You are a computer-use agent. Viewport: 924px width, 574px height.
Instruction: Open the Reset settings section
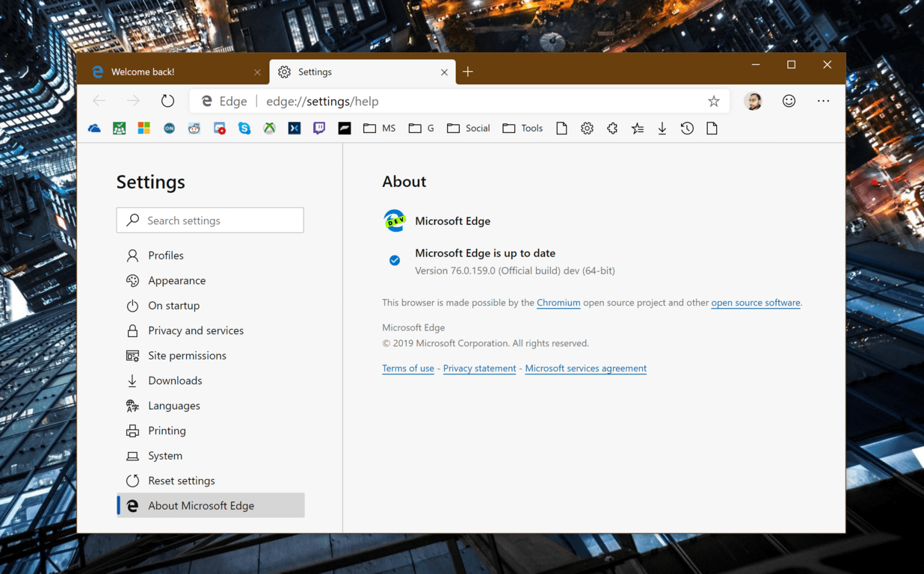[x=211, y=481]
